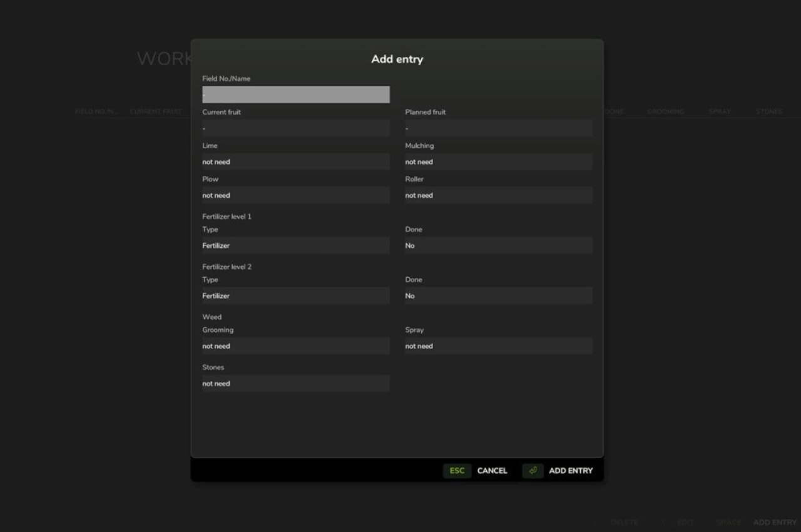The image size is (801, 532).
Task: Select the Roller option field
Action: (x=498, y=195)
